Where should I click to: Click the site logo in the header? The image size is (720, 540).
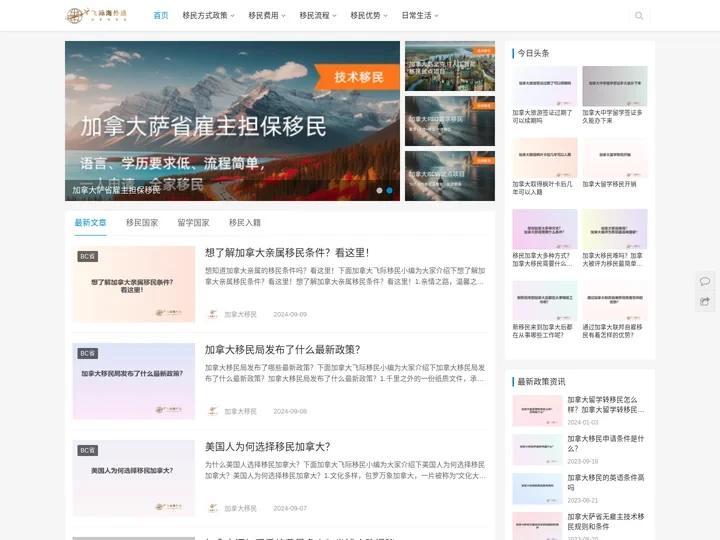(96, 15)
